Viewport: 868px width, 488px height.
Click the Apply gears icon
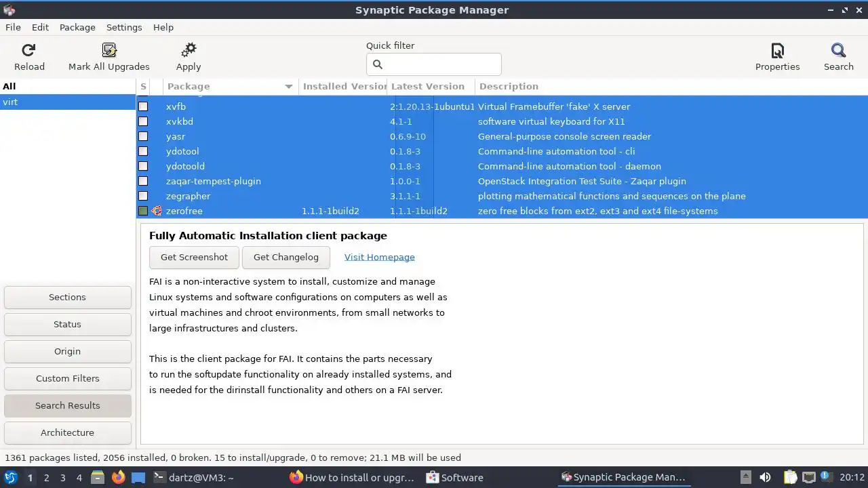click(189, 50)
